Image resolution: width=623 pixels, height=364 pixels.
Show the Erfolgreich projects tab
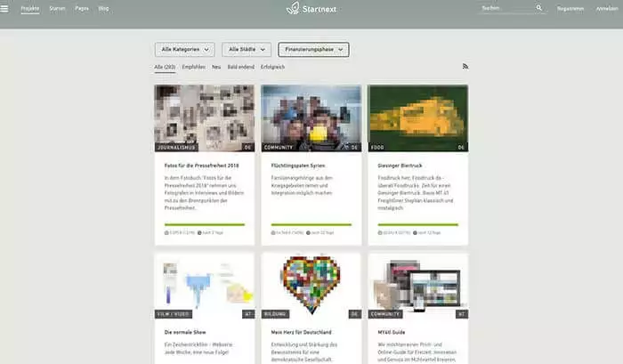point(273,67)
